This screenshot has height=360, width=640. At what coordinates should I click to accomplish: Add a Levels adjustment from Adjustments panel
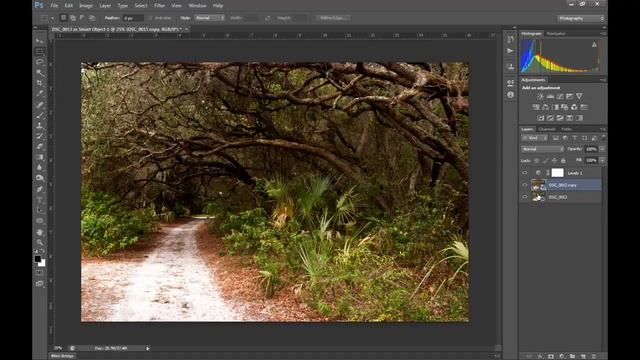click(x=550, y=96)
